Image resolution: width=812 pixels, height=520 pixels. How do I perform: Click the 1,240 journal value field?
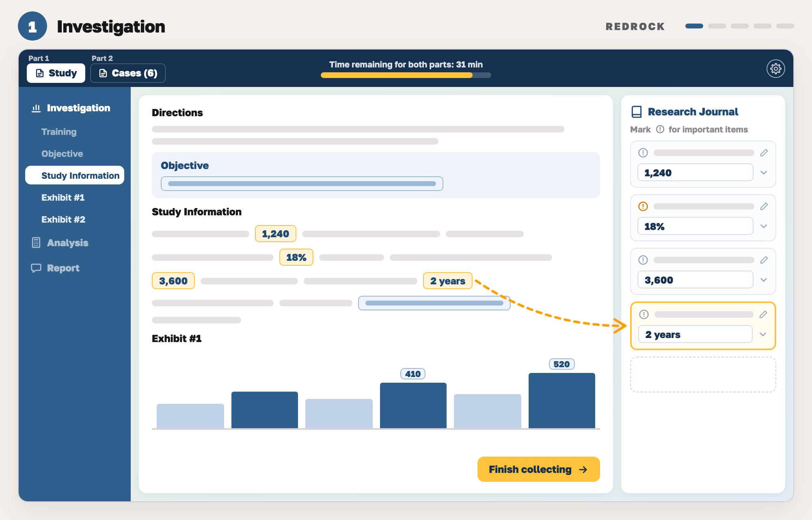695,173
